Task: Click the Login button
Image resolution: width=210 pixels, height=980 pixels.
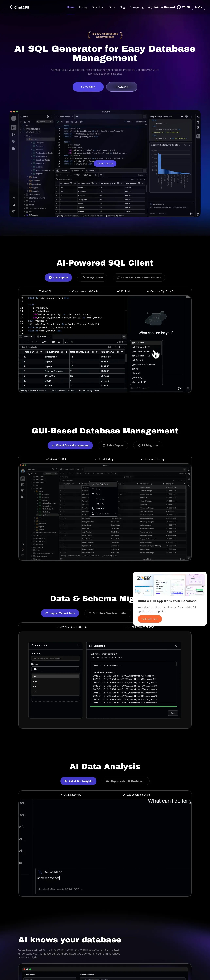Action: [x=199, y=7]
